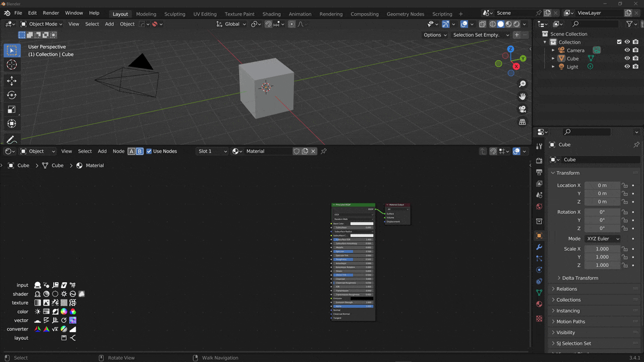Hide the Camera in viewport
The image size is (644, 362).
(x=627, y=50)
